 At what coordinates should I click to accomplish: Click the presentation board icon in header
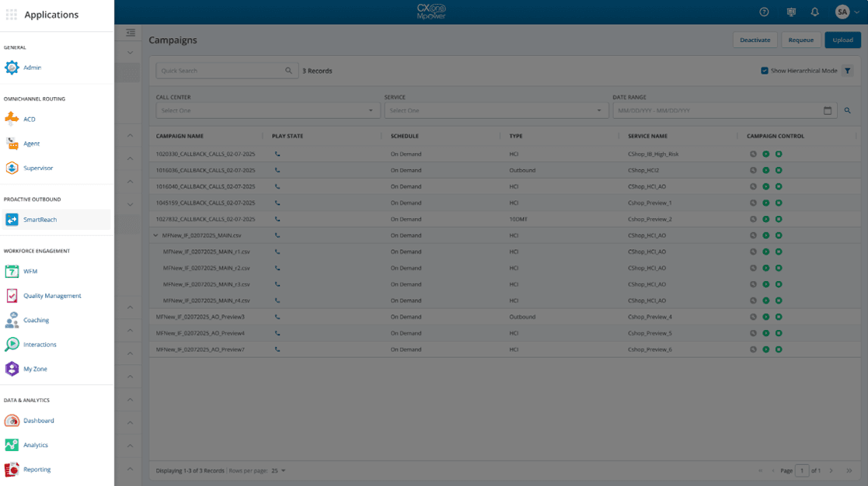(791, 12)
